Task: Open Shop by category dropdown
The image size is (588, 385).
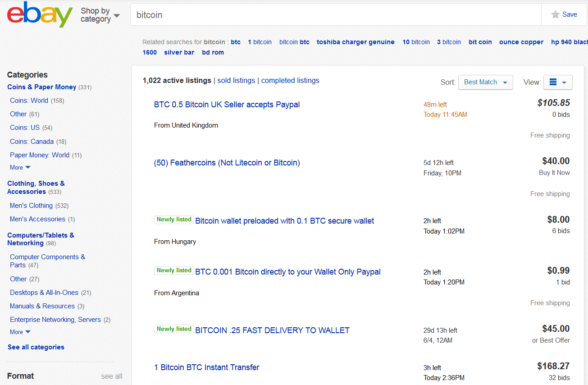Action: [100, 15]
